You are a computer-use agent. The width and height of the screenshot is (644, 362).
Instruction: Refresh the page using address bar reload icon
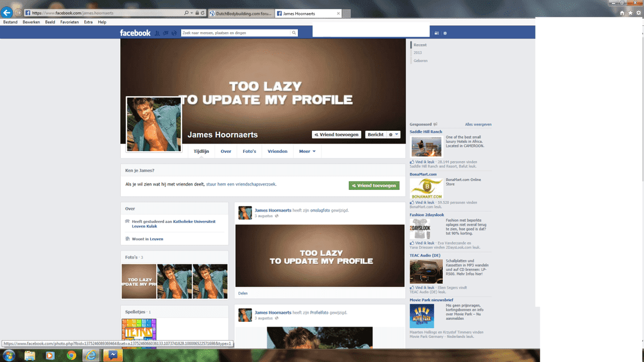[203, 13]
